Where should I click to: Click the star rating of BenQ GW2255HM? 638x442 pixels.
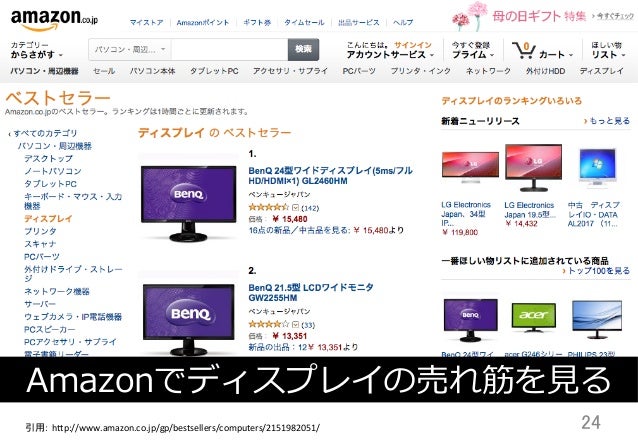click(269, 324)
